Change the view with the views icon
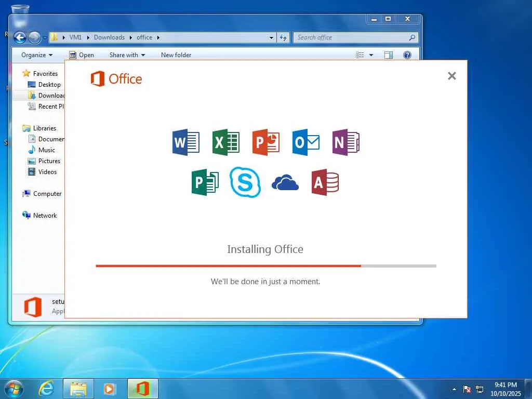The height and width of the screenshot is (399, 532). [360, 55]
